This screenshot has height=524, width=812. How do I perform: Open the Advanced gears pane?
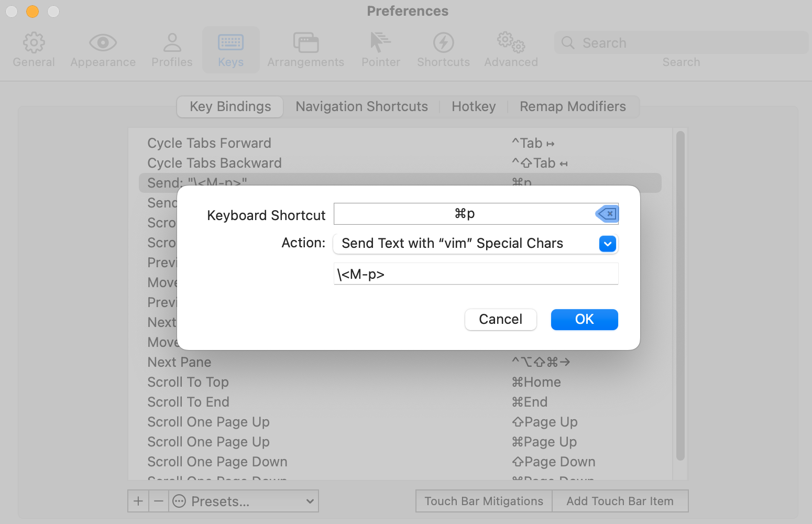(511, 50)
